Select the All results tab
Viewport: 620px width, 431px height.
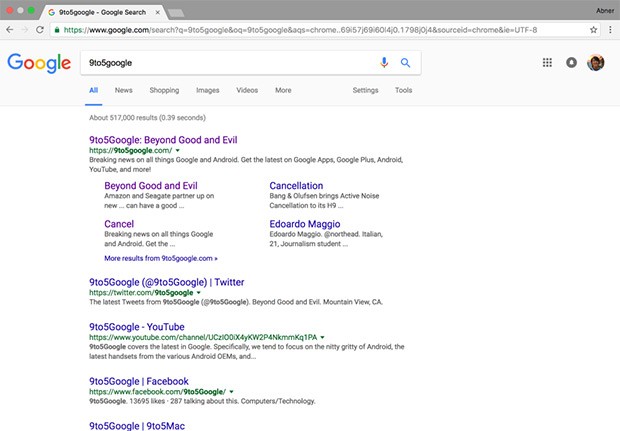pos(93,90)
